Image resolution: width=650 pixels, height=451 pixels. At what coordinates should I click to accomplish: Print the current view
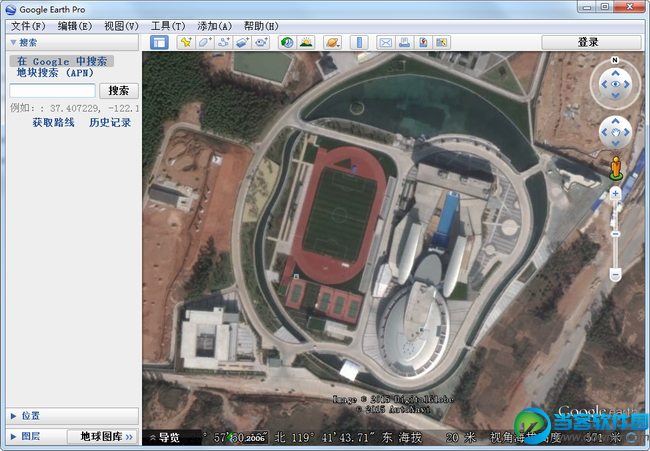click(x=404, y=42)
